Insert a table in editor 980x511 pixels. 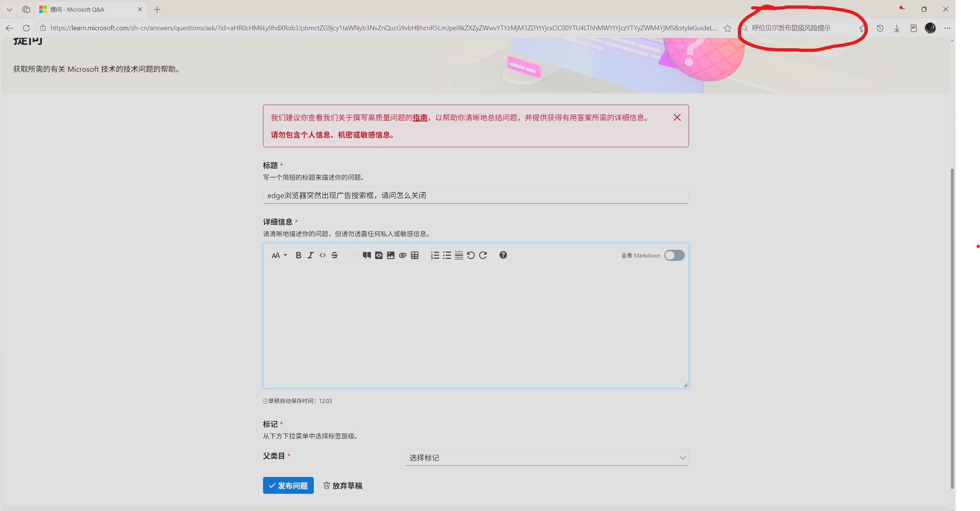pyautogui.click(x=415, y=255)
